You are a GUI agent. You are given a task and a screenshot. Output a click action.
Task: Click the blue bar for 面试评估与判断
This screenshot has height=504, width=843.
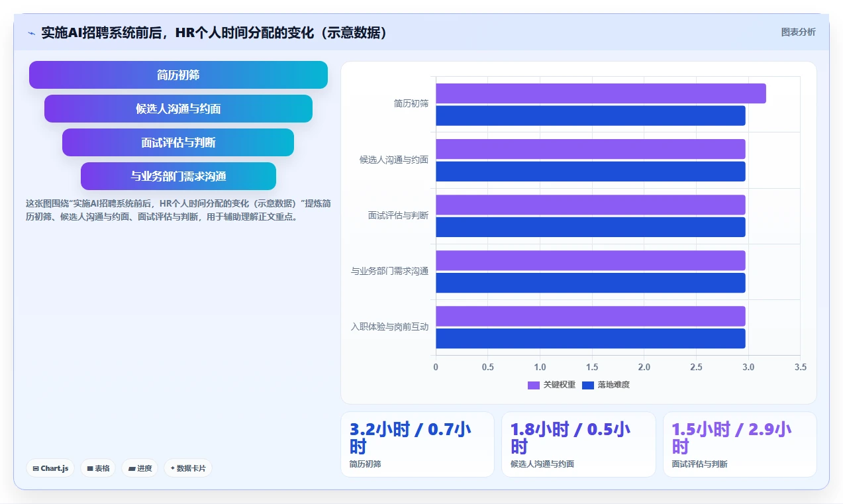point(591,227)
